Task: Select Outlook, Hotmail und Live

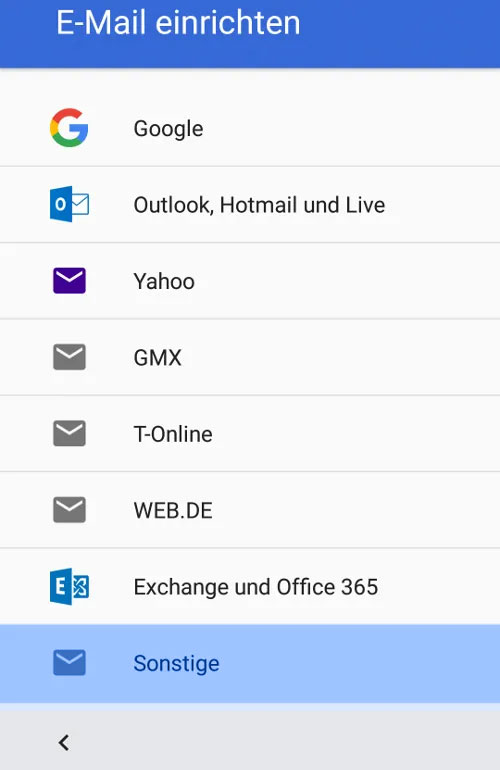Action: [250, 204]
